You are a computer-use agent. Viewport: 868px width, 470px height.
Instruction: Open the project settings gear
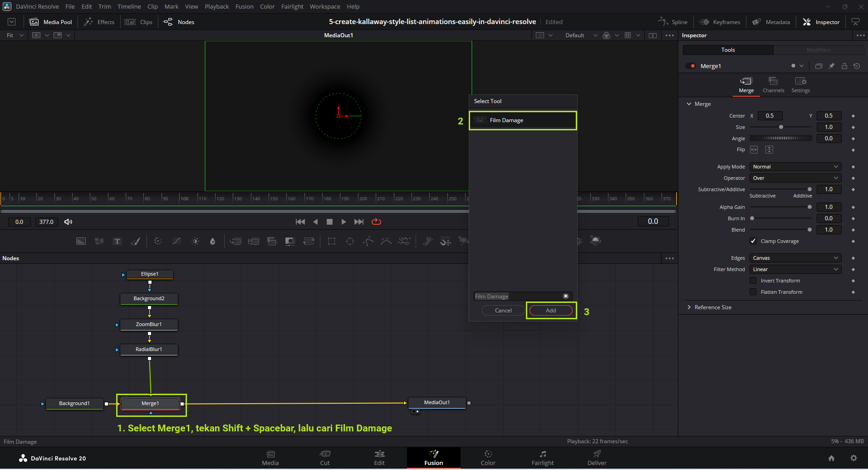tap(853, 458)
